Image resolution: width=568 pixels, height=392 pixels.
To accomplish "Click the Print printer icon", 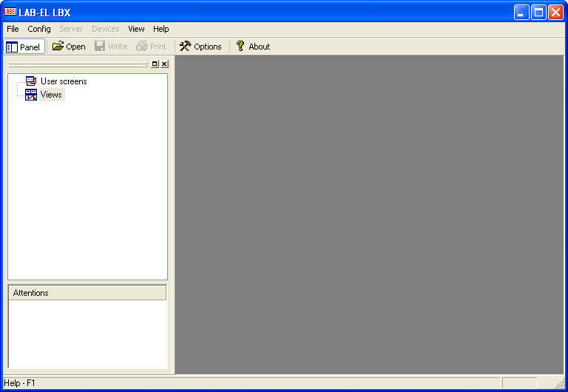I will pos(142,46).
